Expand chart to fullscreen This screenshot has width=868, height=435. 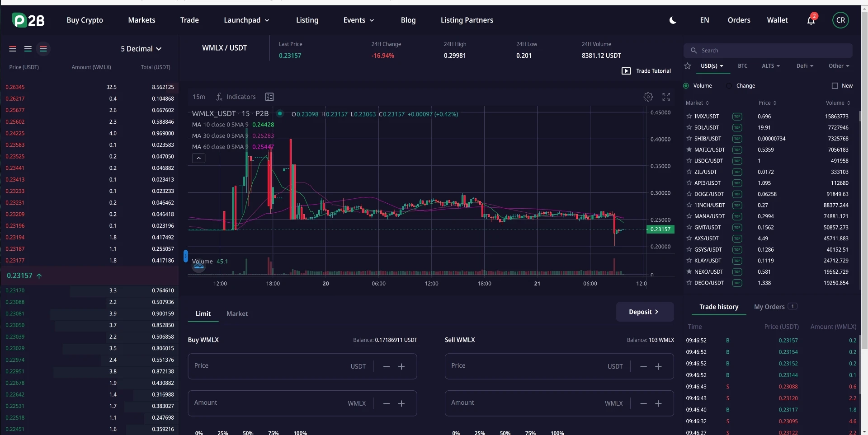(666, 97)
